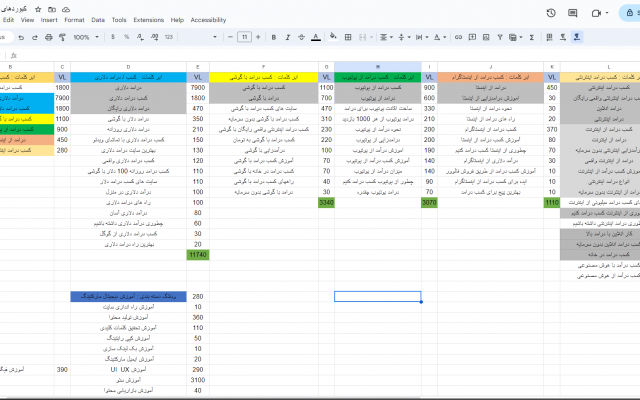This screenshot has width=640, height=400.
Task: Open the Extensions menu
Action: click(x=149, y=20)
